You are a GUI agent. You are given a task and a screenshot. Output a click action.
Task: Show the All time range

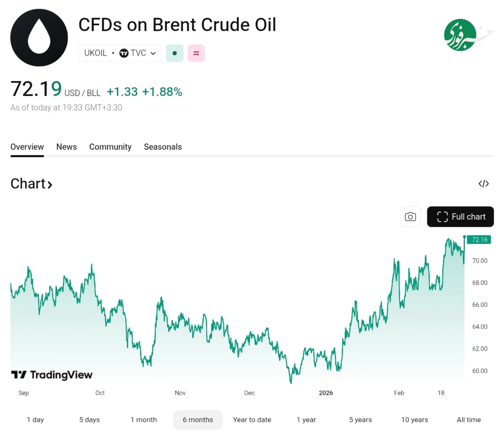(469, 420)
